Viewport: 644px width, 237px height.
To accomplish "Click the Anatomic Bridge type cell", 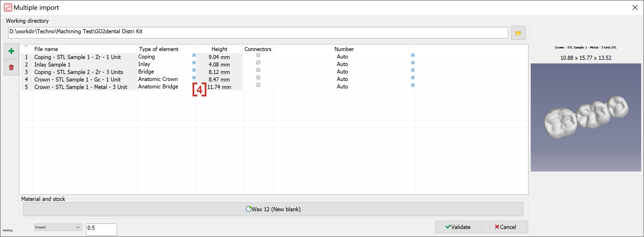I will click(158, 87).
